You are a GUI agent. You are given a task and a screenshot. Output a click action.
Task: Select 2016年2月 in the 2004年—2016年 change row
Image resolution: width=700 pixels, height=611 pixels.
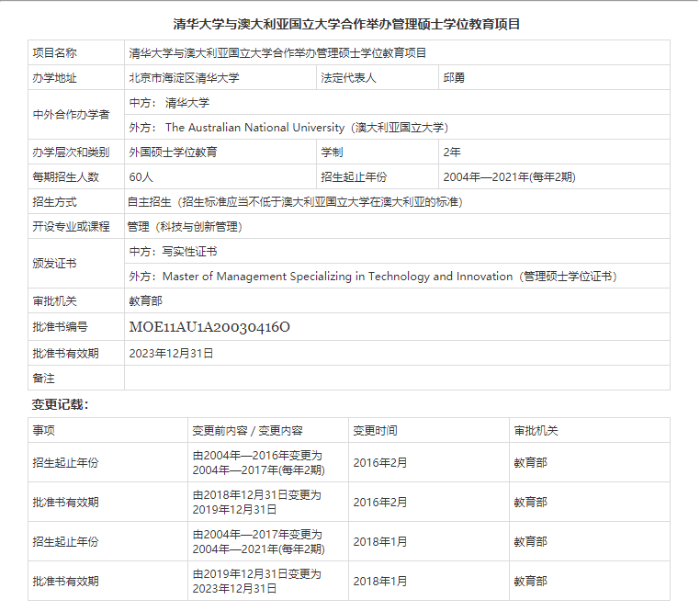pyautogui.click(x=380, y=463)
